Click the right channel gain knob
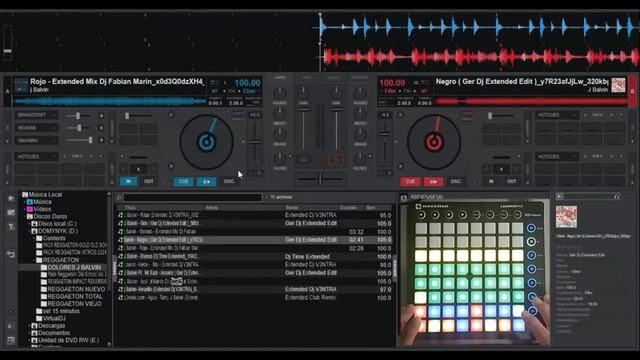Viewport: 640px width, 360px height. [x=336, y=93]
